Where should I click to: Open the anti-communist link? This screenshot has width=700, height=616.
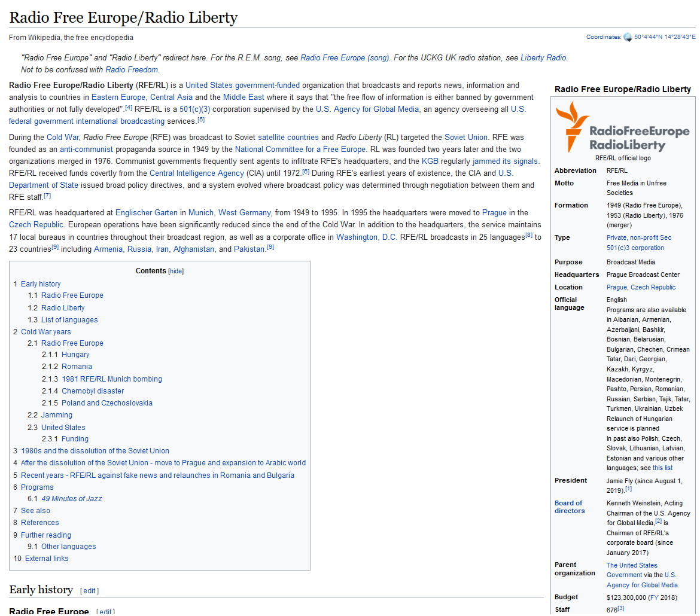tap(87, 150)
